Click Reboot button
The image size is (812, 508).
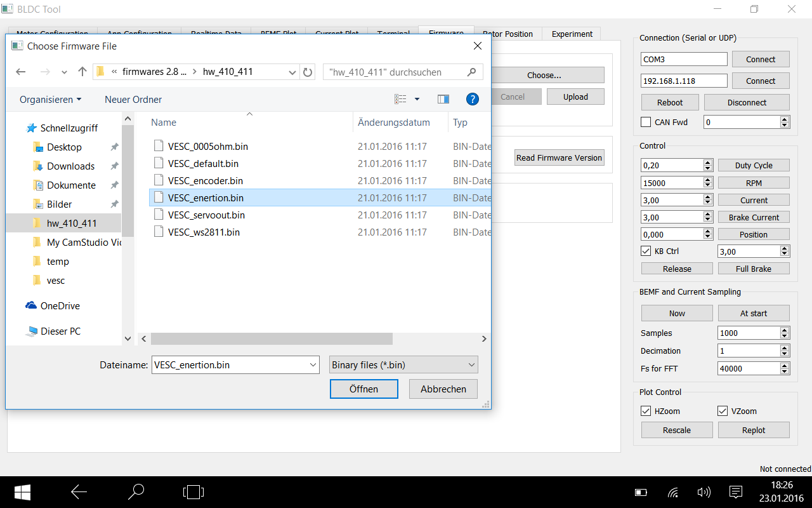click(670, 103)
